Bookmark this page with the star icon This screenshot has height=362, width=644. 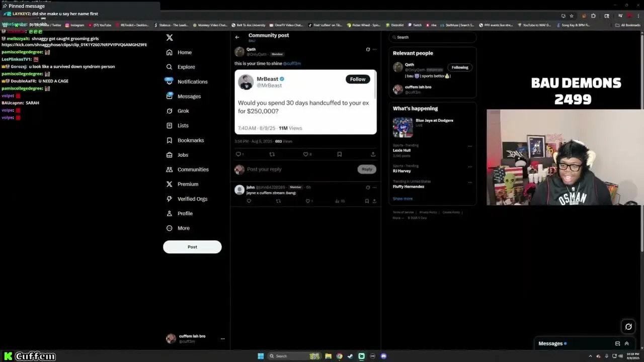click(x=572, y=16)
